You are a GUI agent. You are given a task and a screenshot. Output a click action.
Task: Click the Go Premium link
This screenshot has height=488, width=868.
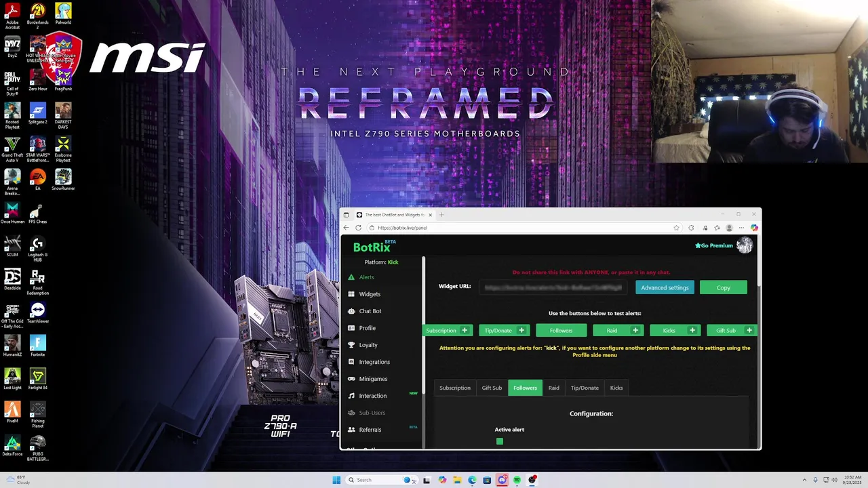[714, 245]
